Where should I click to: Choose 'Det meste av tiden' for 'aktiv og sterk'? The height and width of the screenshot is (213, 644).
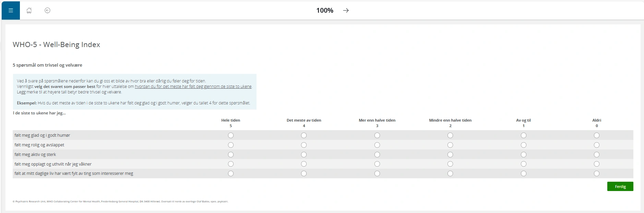(x=304, y=155)
